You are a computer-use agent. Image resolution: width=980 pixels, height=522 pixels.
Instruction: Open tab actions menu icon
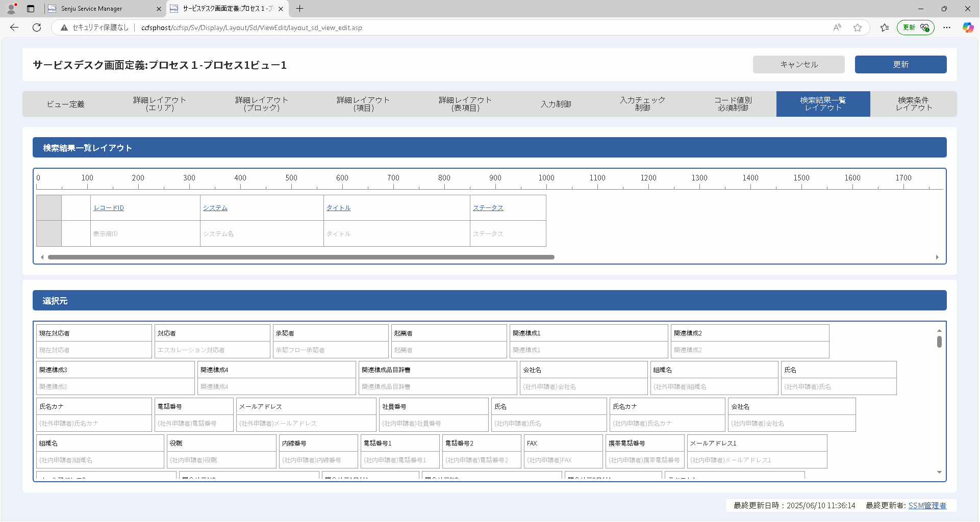pyautogui.click(x=31, y=9)
